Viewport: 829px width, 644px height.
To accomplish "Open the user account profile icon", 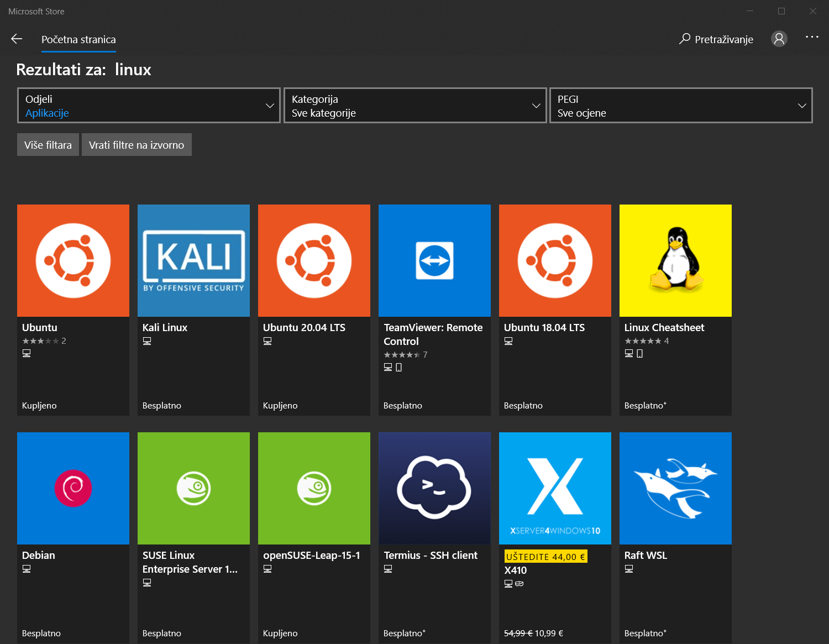I will click(x=779, y=39).
